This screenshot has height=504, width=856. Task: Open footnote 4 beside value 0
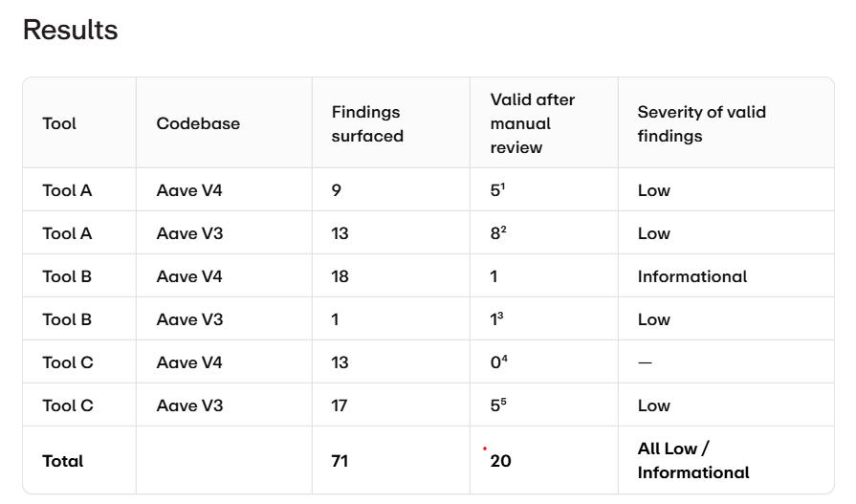504,359
